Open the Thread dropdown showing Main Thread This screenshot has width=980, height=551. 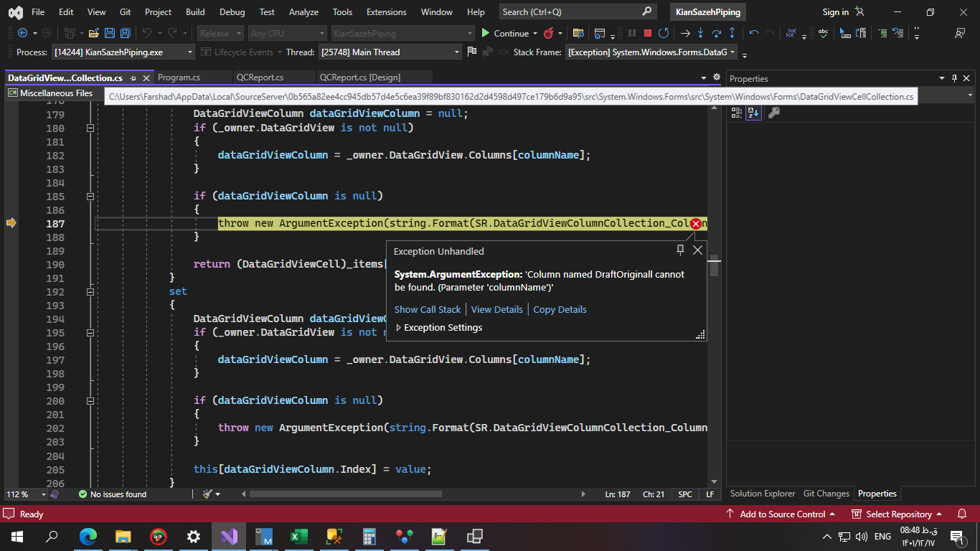point(457,52)
